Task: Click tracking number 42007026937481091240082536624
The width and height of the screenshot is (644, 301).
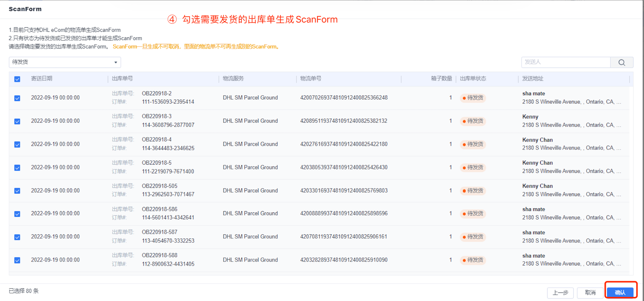Action: pyautogui.click(x=344, y=97)
